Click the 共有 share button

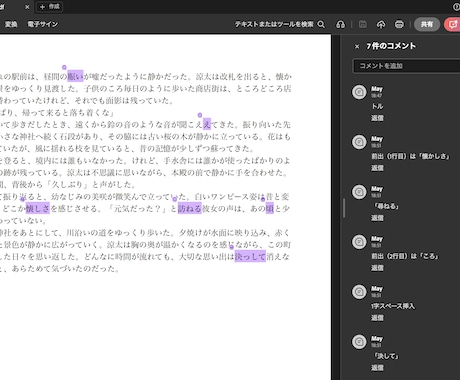coord(427,24)
